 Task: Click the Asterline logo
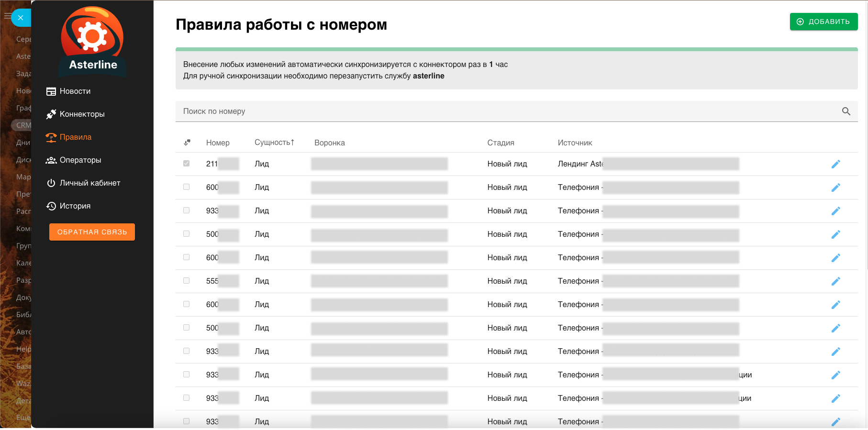coord(92,41)
